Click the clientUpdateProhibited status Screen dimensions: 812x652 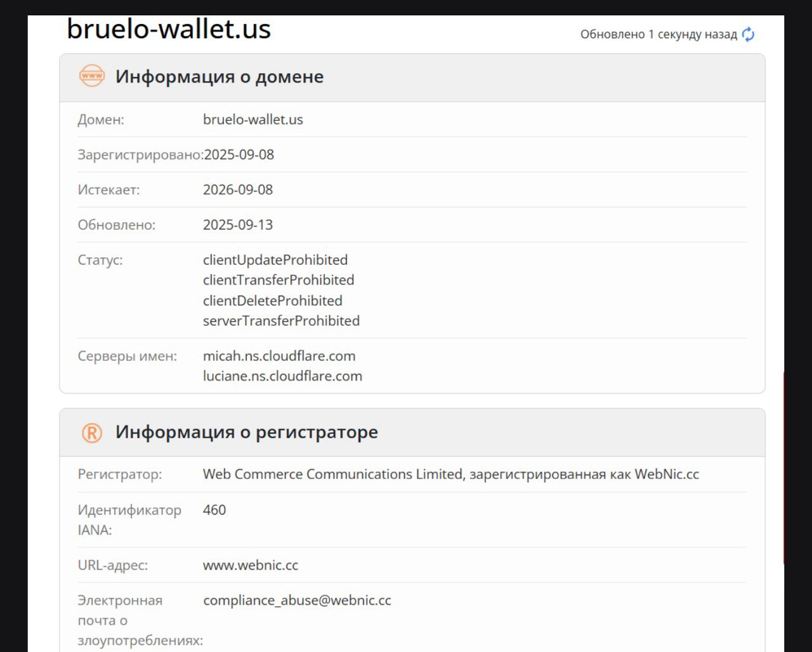(x=275, y=260)
